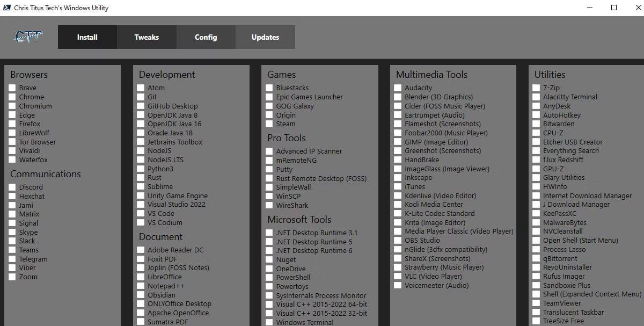Viewport: 644px width, 326px height.
Task: Click the CTT logo image
Action: point(27,36)
